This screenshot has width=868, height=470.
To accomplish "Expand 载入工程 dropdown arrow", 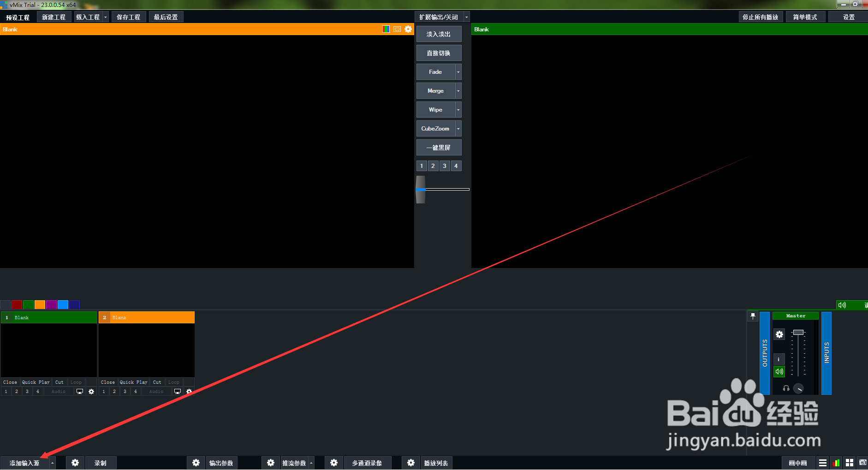I will click(106, 17).
